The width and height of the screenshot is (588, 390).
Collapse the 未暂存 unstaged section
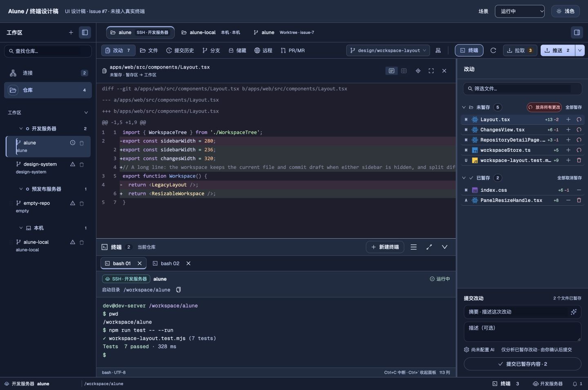click(464, 107)
